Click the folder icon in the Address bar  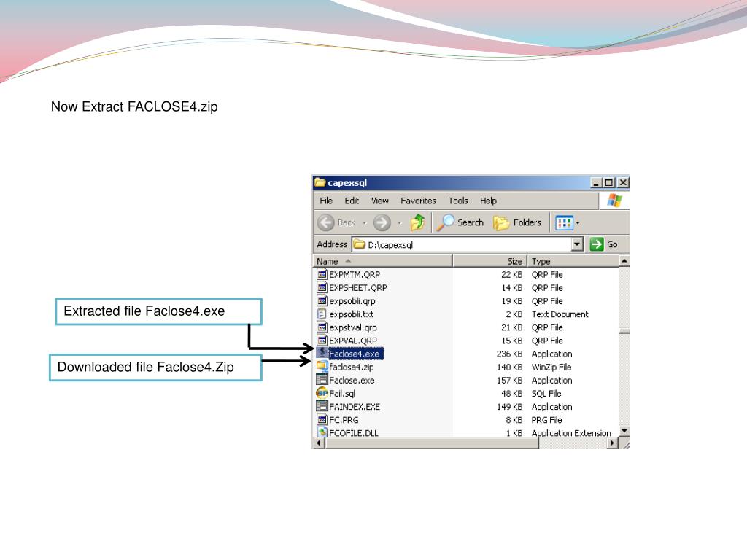click(359, 244)
